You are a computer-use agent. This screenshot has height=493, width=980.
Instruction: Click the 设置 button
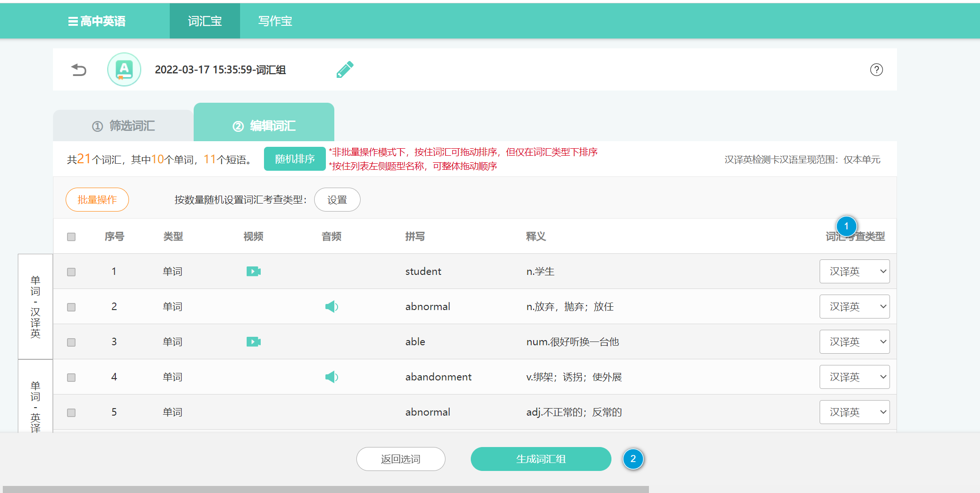tap(337, 200)
